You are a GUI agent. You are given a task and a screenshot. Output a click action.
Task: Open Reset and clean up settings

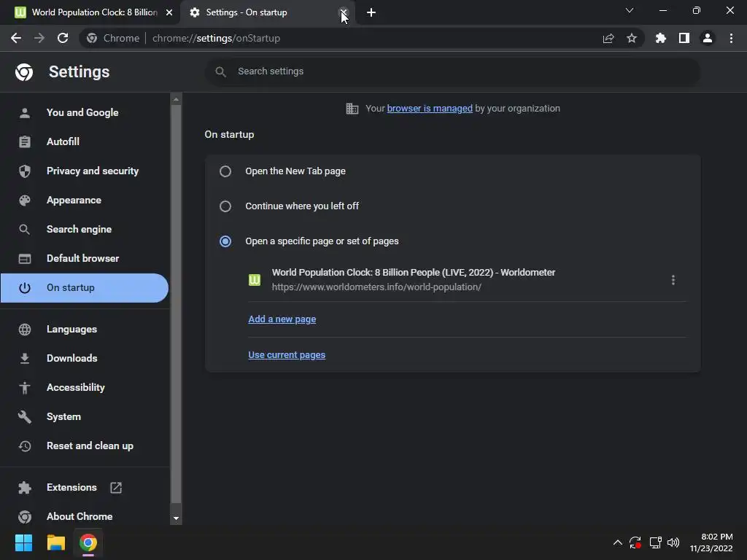coord(85,446)
